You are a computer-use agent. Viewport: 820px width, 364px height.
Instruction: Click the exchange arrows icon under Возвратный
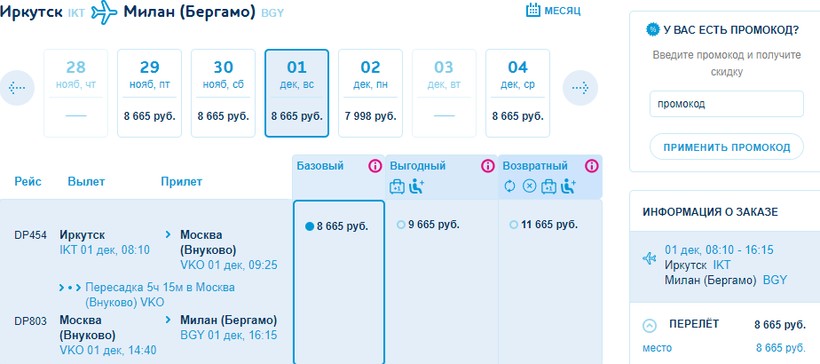(510, 186)
